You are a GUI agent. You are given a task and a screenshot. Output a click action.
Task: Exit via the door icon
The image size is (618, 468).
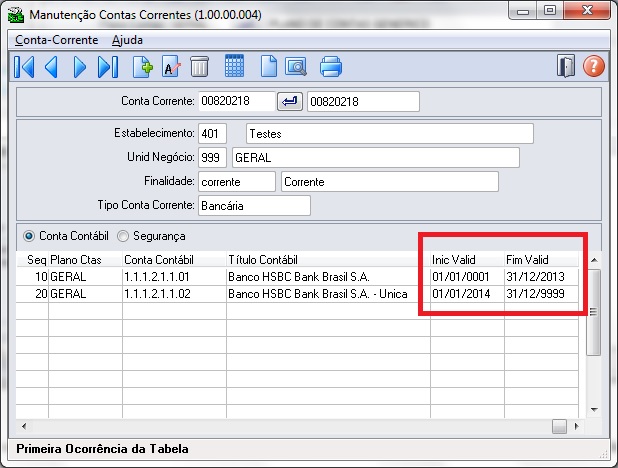pos(566,66)
